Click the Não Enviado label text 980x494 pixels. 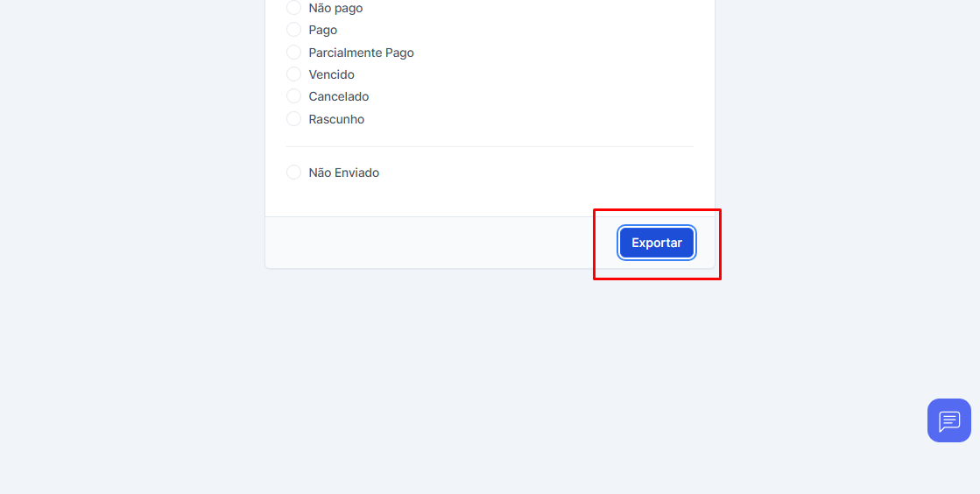point(343,173)
